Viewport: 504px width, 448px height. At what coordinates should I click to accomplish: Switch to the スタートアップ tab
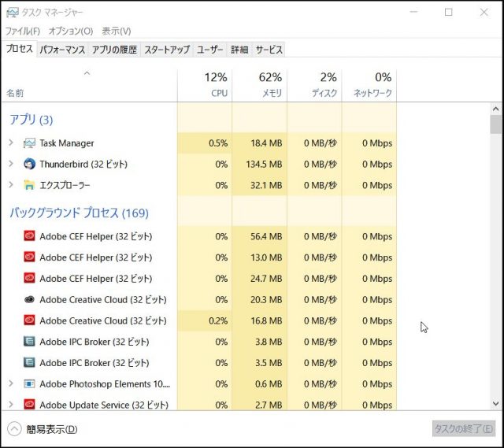point(167,50)
